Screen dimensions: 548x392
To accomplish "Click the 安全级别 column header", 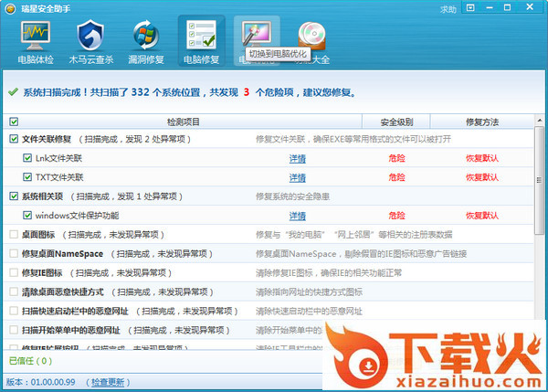I will click(396, 122).
